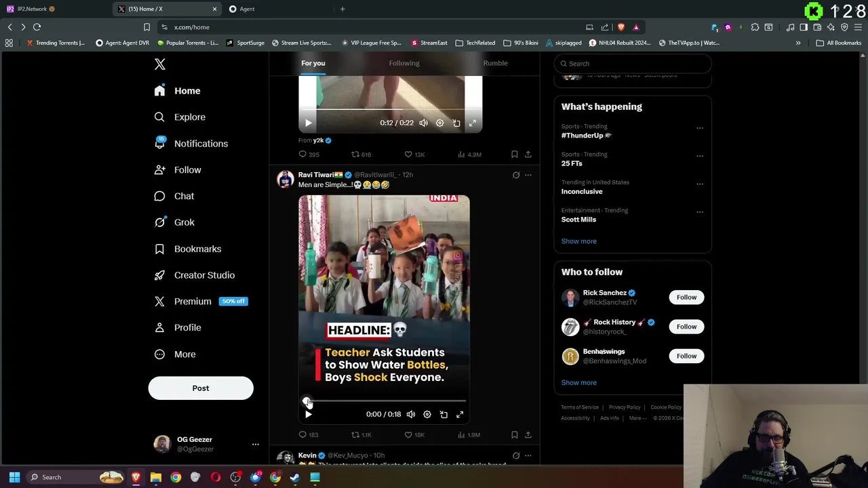Click the X search field
The image size is (868, 488).
tap(633, 64)
